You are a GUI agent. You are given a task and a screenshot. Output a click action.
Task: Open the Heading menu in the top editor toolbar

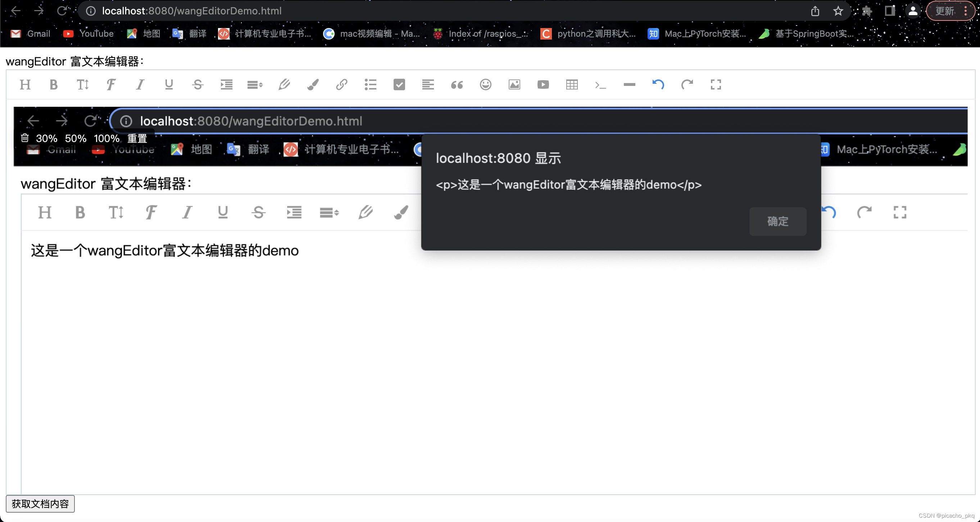click(25, 84)
